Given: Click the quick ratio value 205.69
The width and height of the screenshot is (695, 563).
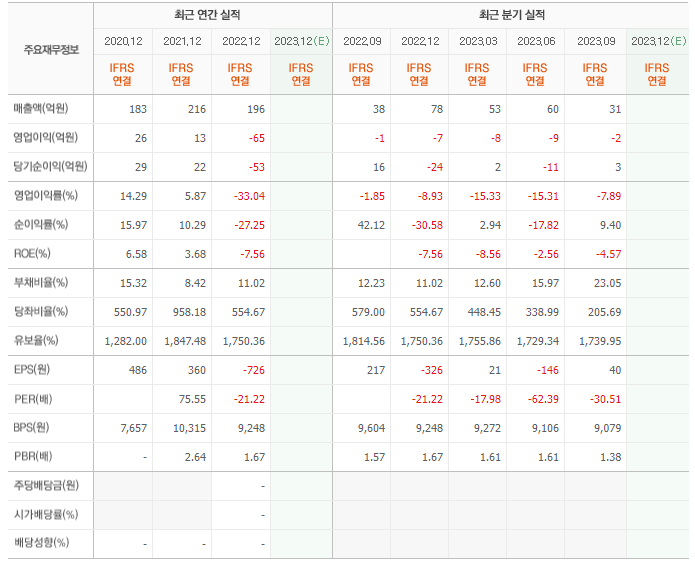Looking at the screenshot, I should (x=605, y=312).
